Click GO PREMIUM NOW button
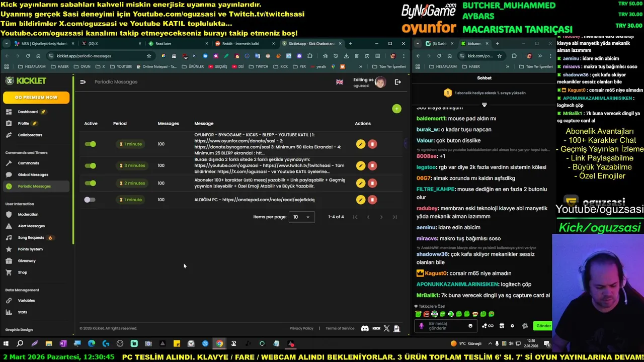 pos(36,97)
